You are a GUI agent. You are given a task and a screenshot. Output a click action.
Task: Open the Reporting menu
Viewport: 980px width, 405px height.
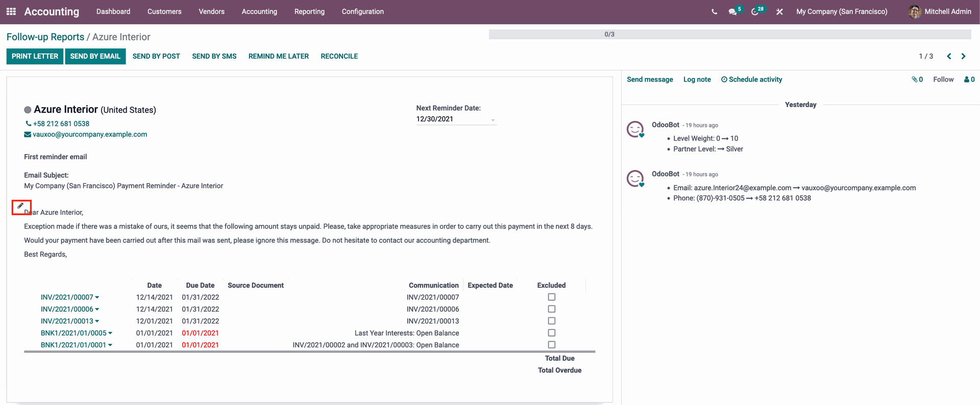[309, 12]
